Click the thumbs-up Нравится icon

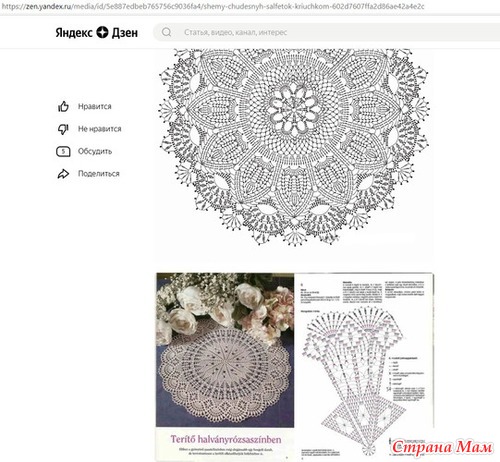click(x=63, y=107)
